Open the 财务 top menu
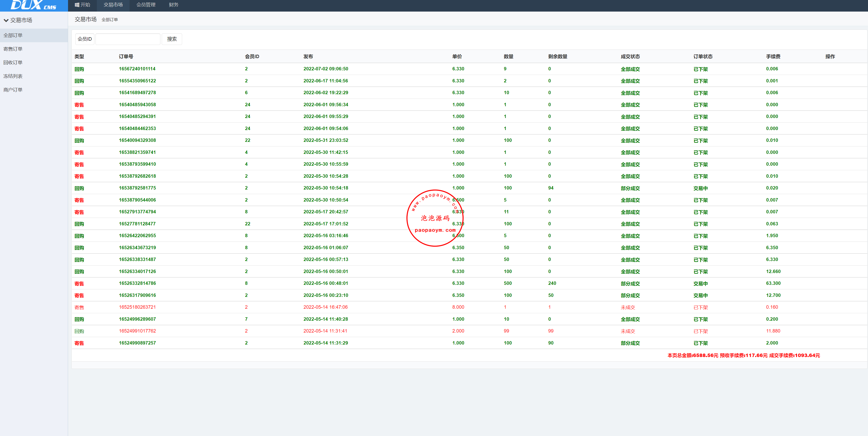 pyautogui.click(x=174, y=5)
